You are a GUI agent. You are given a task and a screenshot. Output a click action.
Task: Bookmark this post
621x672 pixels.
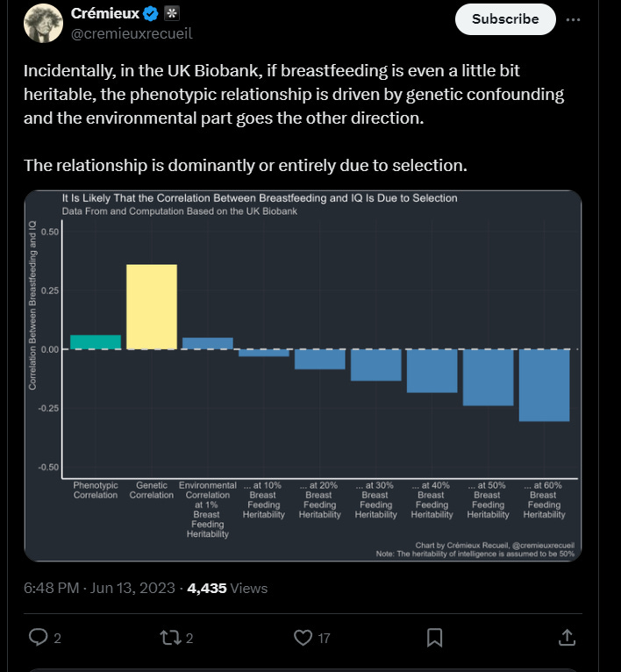pos(434,637)
